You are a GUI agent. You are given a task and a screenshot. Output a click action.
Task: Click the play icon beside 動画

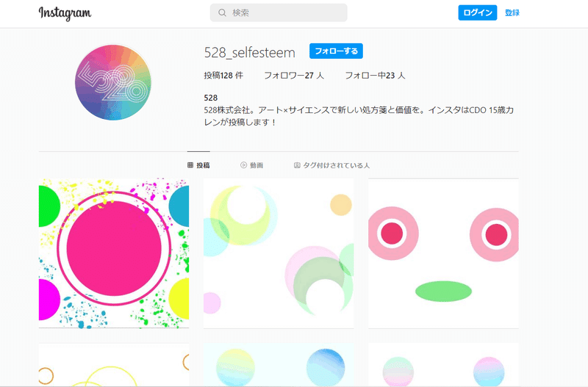(x=243, y=165)
